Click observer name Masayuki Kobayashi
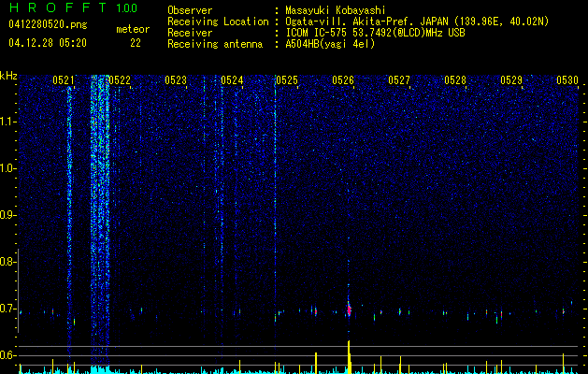The height and width of the screenshot is (374, 588). click(336, 10)
